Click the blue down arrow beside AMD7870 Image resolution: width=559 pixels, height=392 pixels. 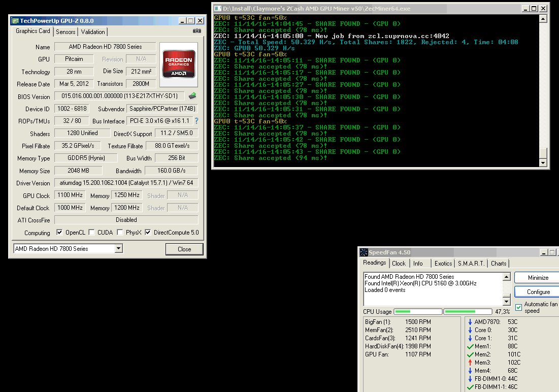[x=470, y=322]
